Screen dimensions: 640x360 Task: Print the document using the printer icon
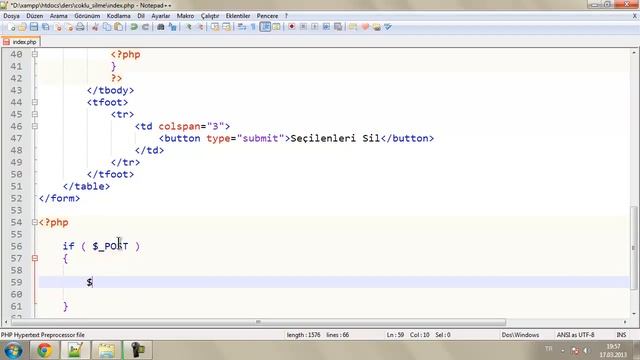pyautogui.click(x=80, y=27)
